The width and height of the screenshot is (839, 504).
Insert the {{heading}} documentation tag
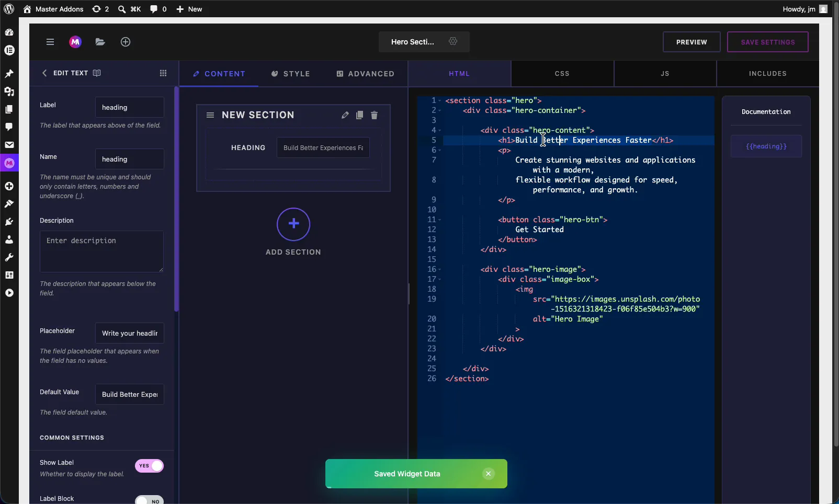point(766,146)
